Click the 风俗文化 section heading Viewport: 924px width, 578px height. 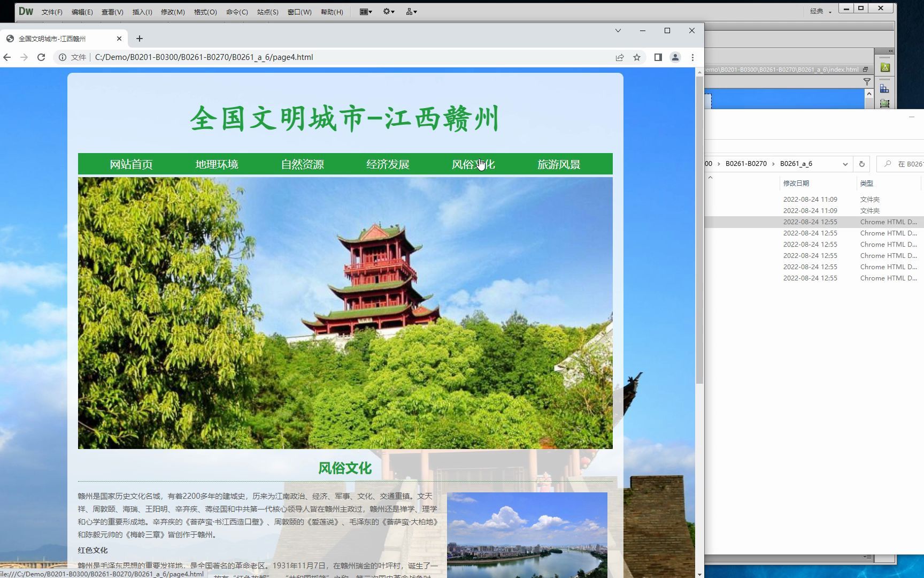[x=345, y=468]
